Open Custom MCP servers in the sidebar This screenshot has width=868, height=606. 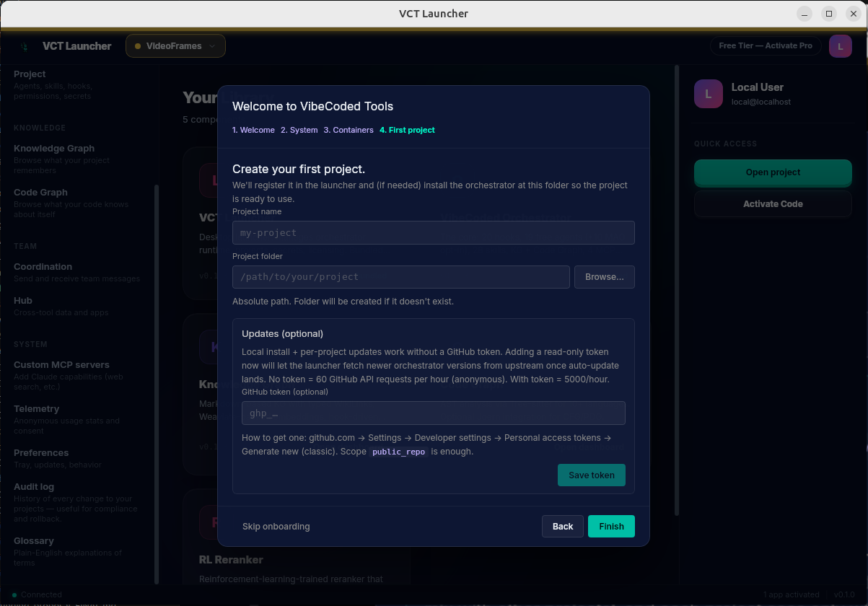click(x=76, y=375)
